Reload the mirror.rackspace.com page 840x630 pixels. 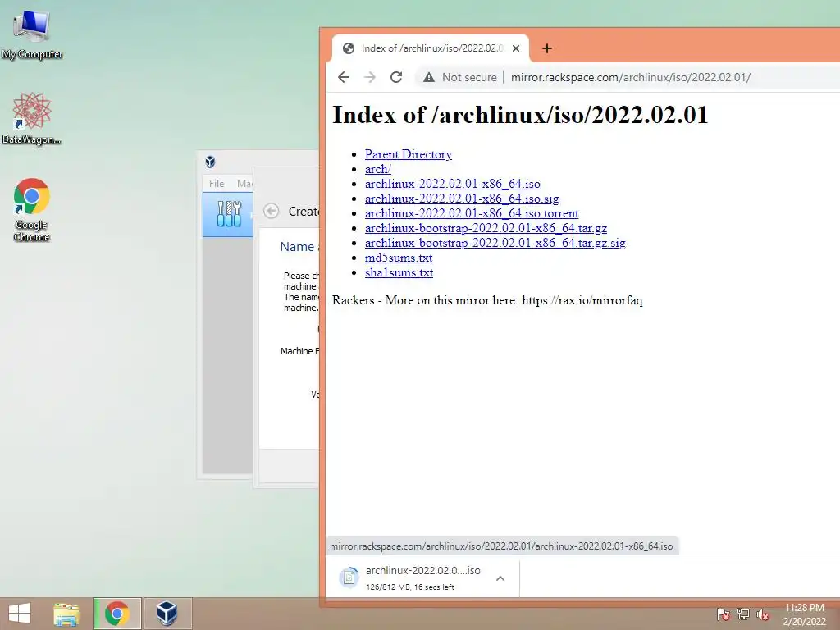pyautogui.click(x=396, y=77)
